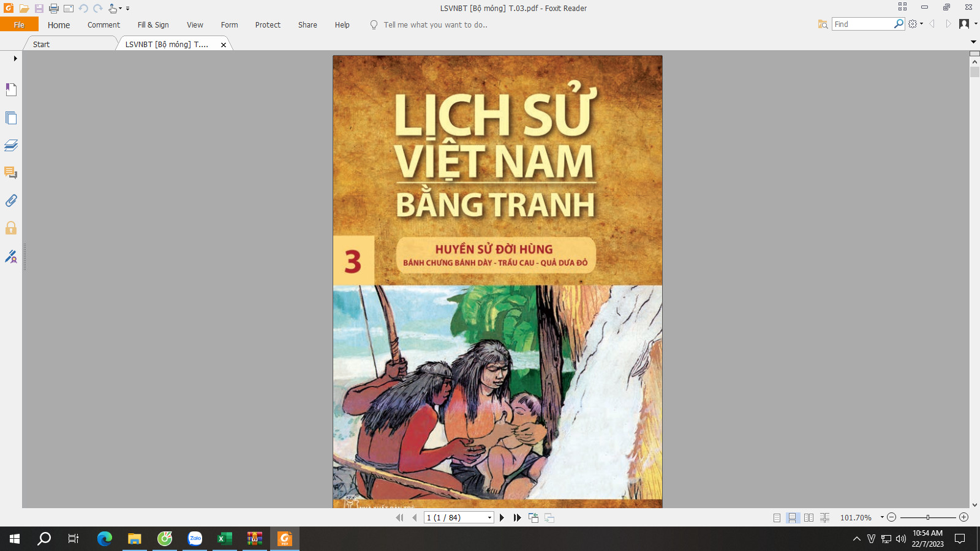Open the Security lock panel

[11, 228]
